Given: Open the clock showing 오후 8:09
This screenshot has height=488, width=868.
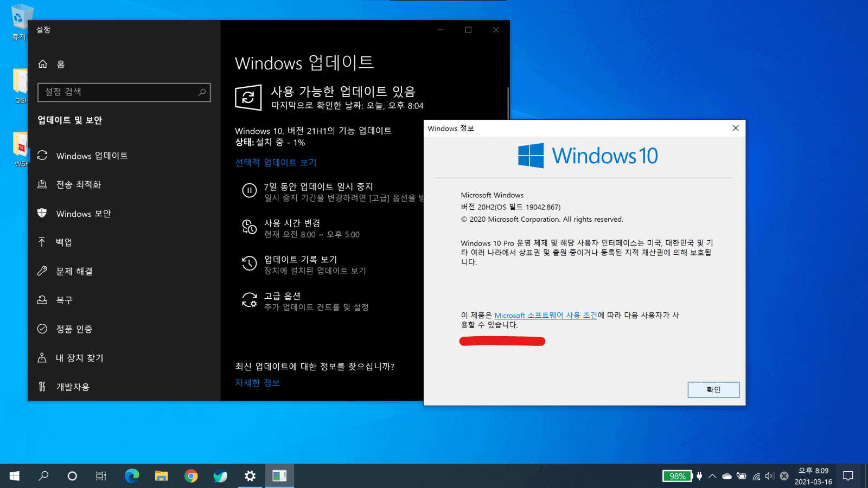Looking at the screenshot, I should tap(813, 476).
